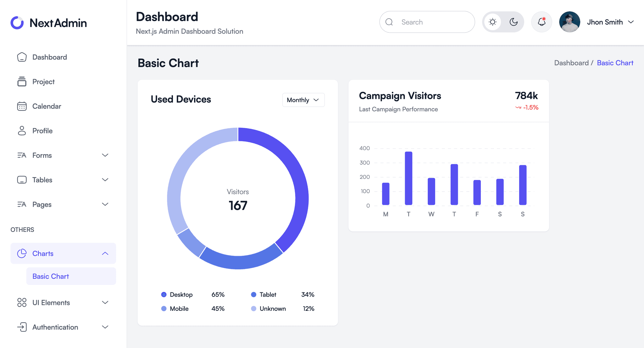Viewport: 644px width, 348px height.
Task: Click the Dashboard breadcrumb link
Action: pyautogui.click(x=571, y=63)
